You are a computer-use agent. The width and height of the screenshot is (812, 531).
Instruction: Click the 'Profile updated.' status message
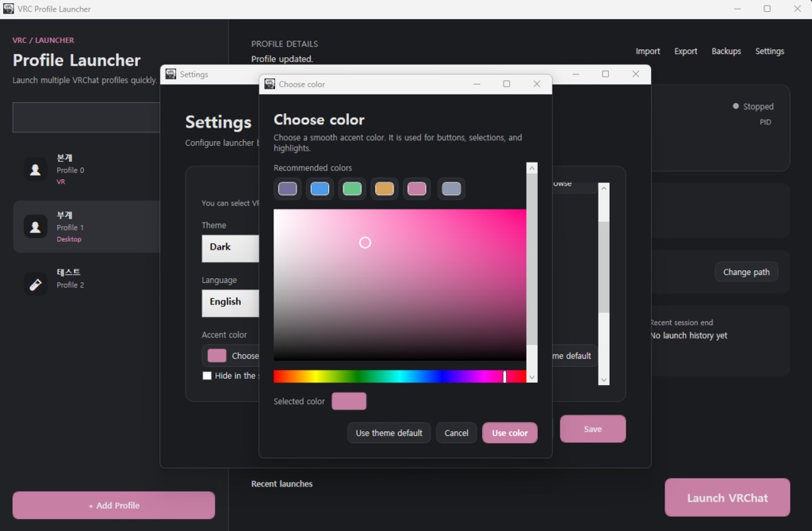(282, 59)
